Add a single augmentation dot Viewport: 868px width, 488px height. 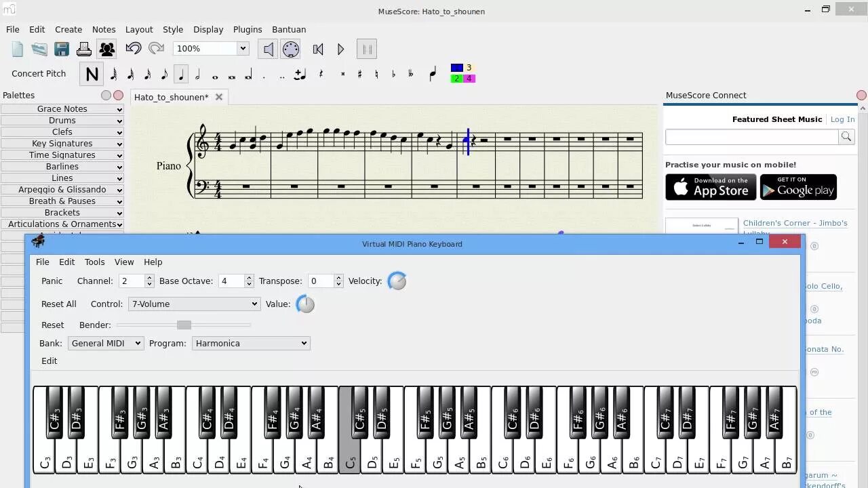click(264, 76)
